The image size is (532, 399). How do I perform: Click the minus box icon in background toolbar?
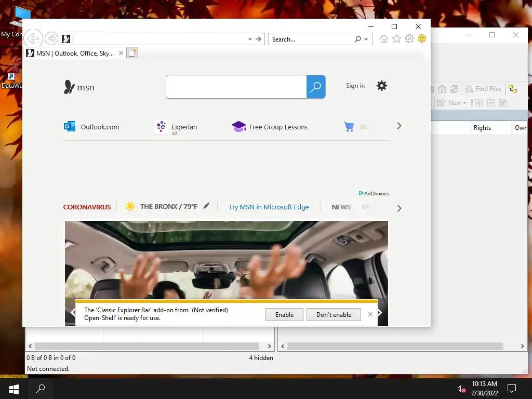(491, 103)
